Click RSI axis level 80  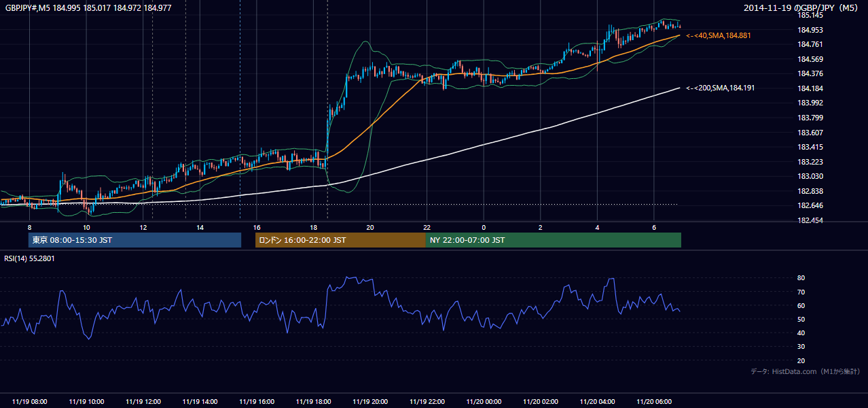click(x=801, y=278)
